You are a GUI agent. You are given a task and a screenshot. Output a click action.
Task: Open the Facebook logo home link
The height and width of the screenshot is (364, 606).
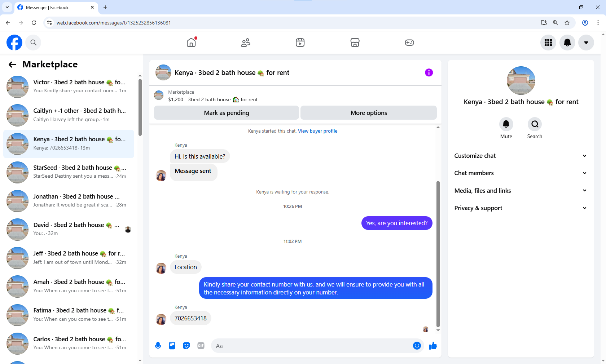point(14,43)
